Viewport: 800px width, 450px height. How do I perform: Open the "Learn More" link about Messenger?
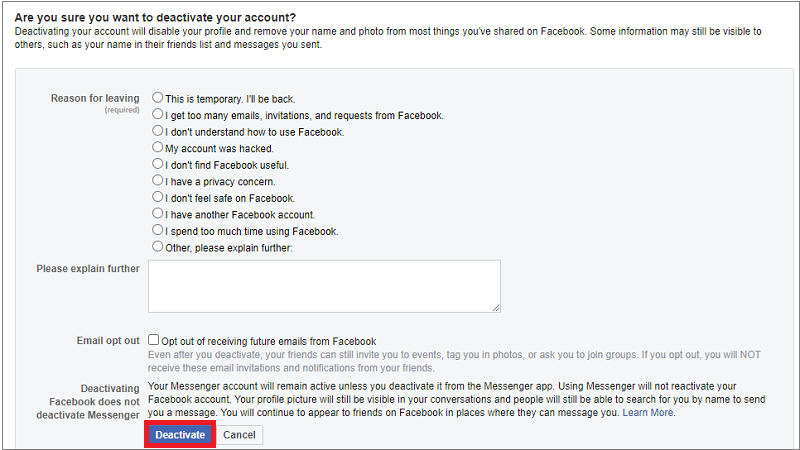pyautogui.click(x=647, y=413)
